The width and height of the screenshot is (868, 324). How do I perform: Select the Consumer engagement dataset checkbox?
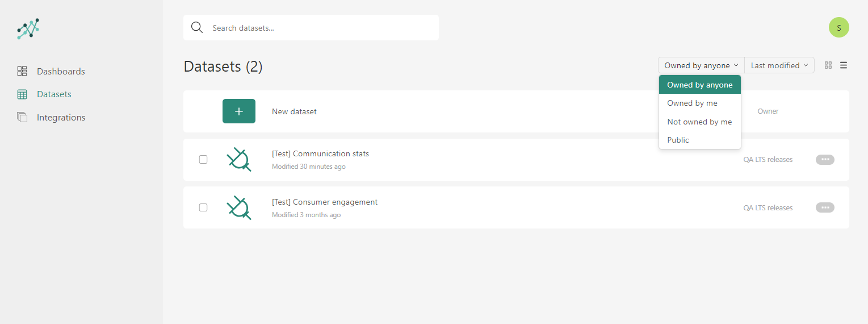click(203, 207)
